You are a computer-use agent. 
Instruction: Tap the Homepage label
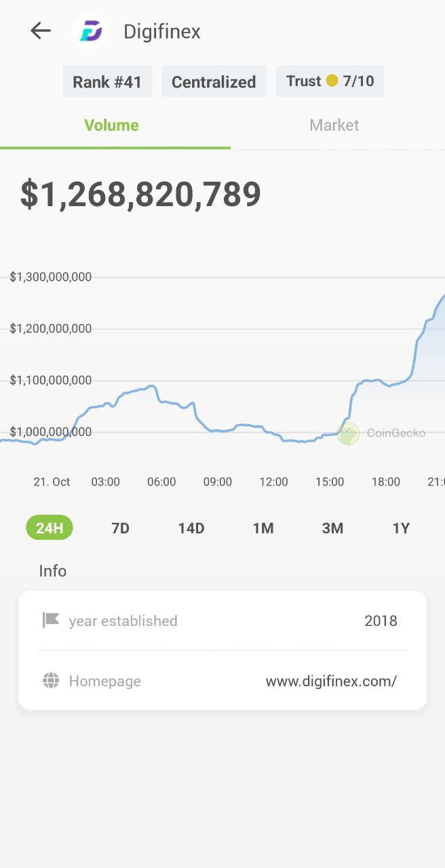(105, 681)
